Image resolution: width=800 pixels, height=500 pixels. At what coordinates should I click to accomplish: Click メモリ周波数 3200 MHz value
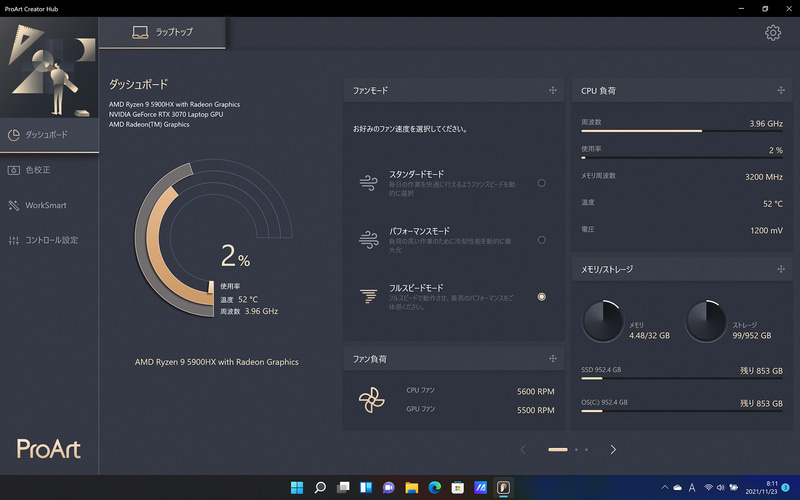point(764,177)
